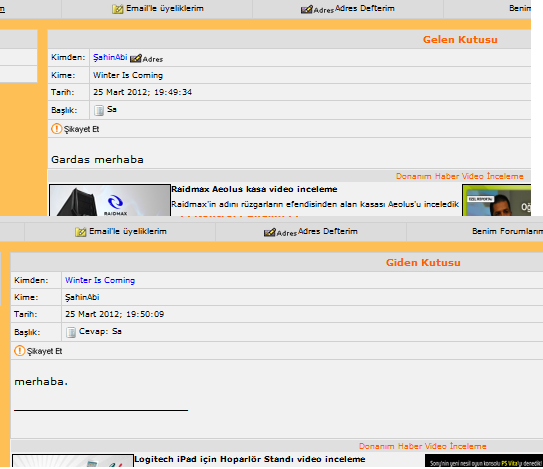Open Adres Defterim tab in top bar
This screenshot has height=469, width=543.
coord(348,9)
